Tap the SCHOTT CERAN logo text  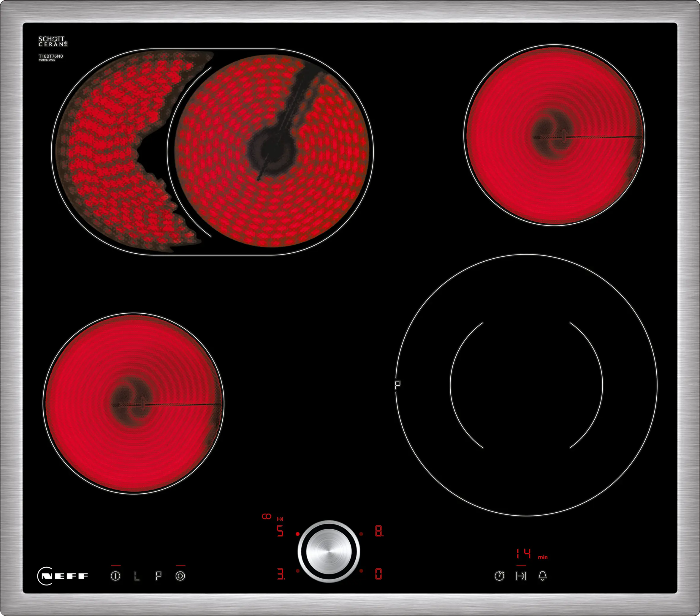pyautogui.click(x=53, y=42)
